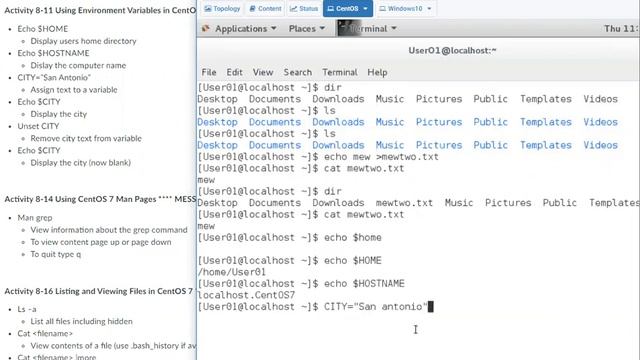Click the Topology tab icon
Viewport: 640px width, 360px height.
coord(208,9)
